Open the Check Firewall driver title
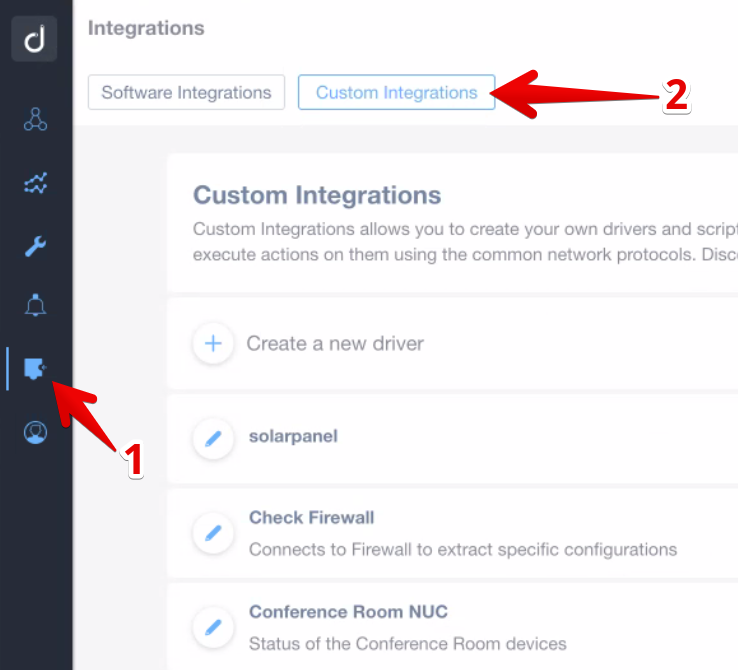This screenshot has width=738, height=670. tap(312, 518)
